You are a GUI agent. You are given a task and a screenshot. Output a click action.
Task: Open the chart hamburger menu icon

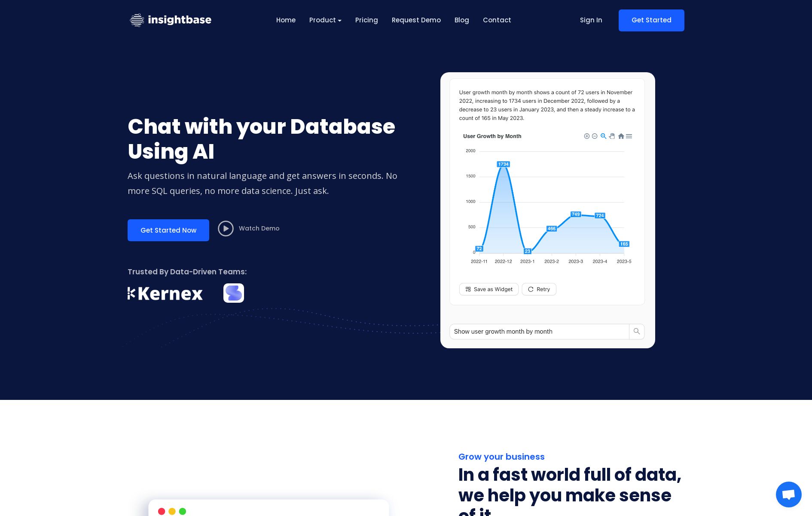[x=629, y=136]
